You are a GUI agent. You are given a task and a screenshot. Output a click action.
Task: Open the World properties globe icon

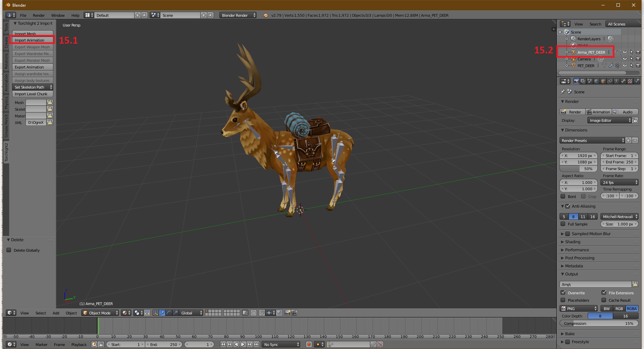point(596,81)
